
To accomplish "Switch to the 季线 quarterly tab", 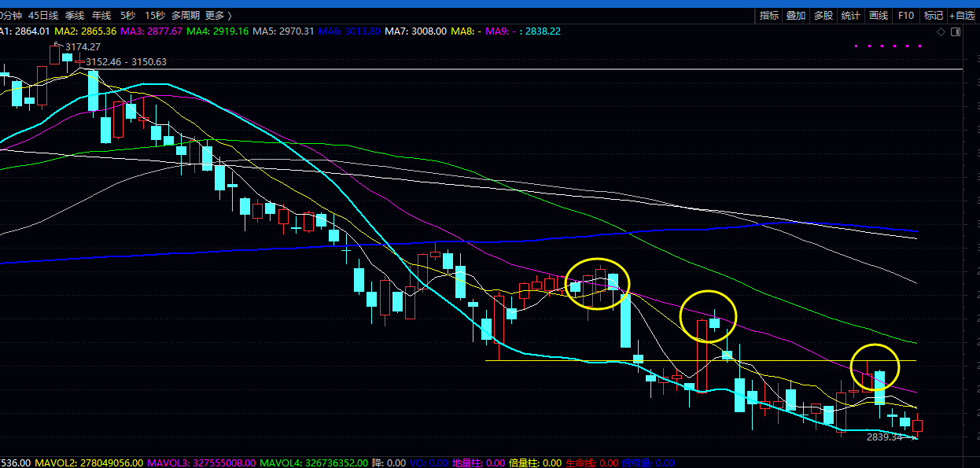I will (75, 16).
